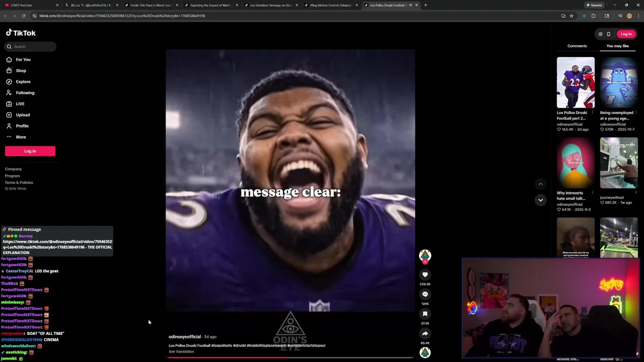Click the video progress bar

click(290, 357)
